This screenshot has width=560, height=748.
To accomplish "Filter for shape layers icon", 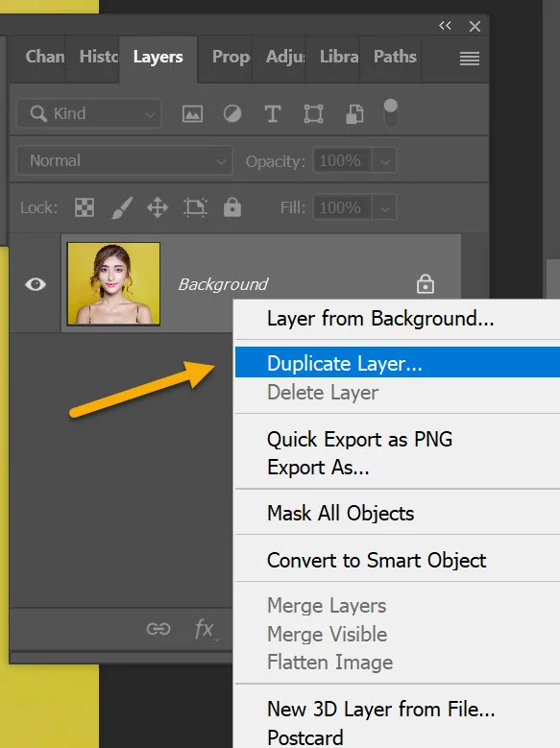I will point(314,114).
